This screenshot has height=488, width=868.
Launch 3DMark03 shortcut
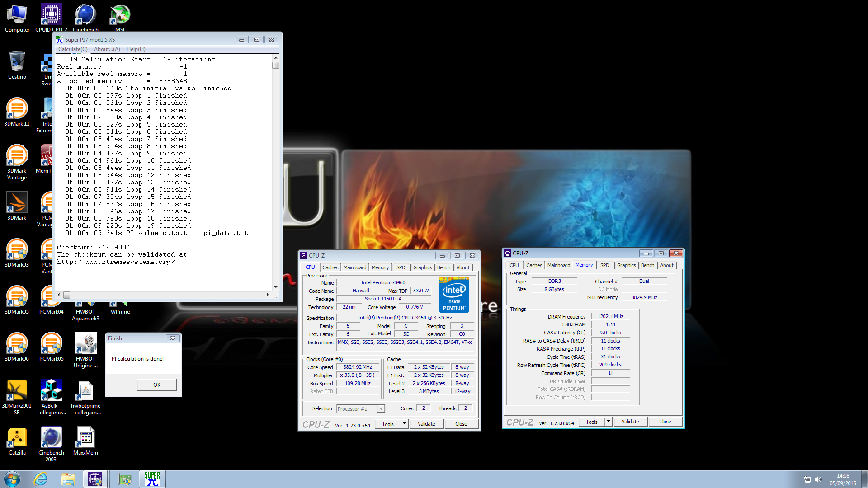point(17,253)
